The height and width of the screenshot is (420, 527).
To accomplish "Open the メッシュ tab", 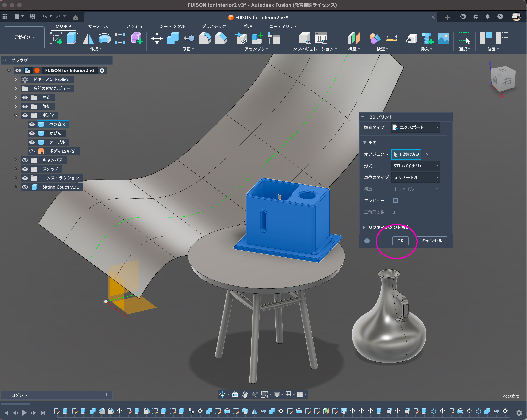I will [x=134, y=26].
